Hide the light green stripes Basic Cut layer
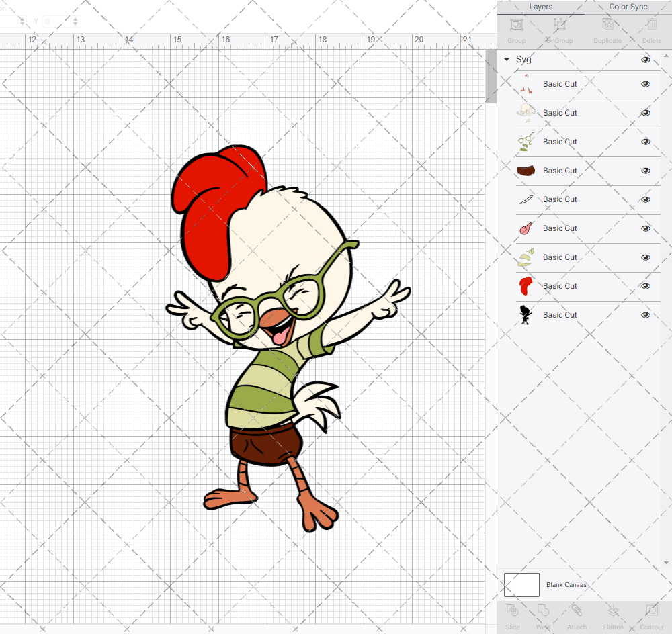The image size is (672, 634). click(645, 257)
